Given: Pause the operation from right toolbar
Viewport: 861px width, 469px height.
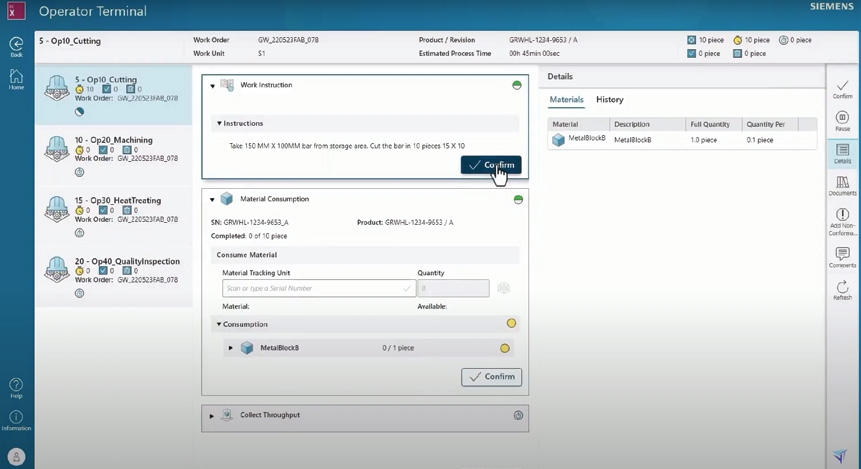Looking at the screenshot, I should tap(842, 121).
